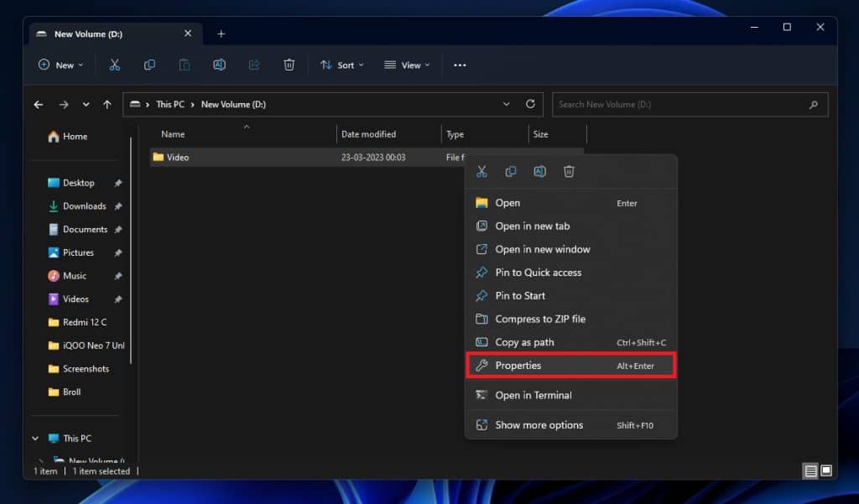Open the See more ellipsis menu
The image size is (859, 504).
460,65
